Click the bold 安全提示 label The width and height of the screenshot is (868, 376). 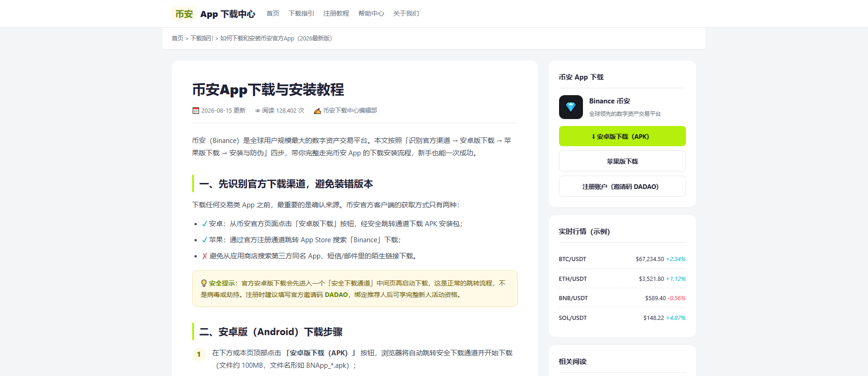pos(222,283)
